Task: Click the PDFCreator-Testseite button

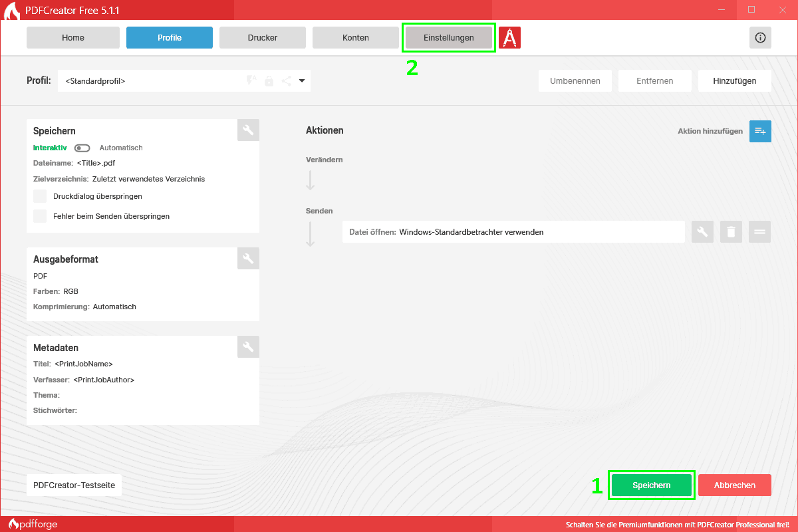Action: 74,485
